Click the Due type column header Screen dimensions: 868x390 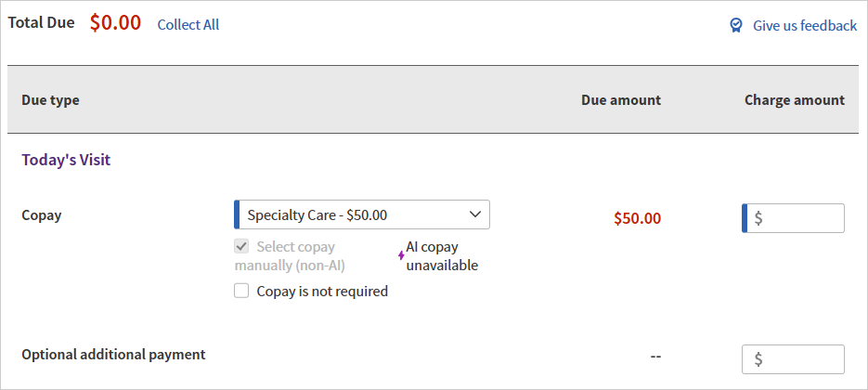pos(50,100)
